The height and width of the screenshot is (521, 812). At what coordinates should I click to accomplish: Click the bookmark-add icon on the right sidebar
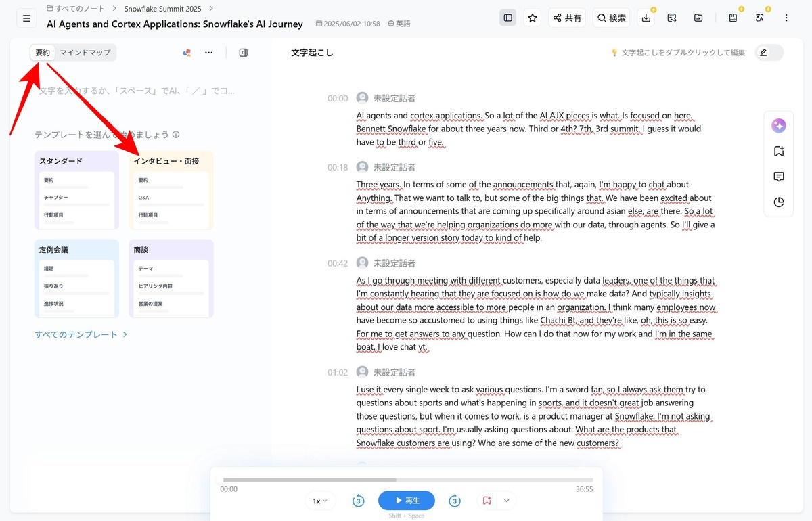point(779,152)
